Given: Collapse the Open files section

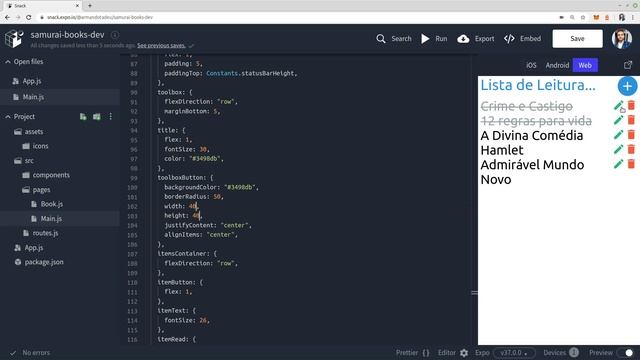Looking at the screenshot, I should 8,62.
